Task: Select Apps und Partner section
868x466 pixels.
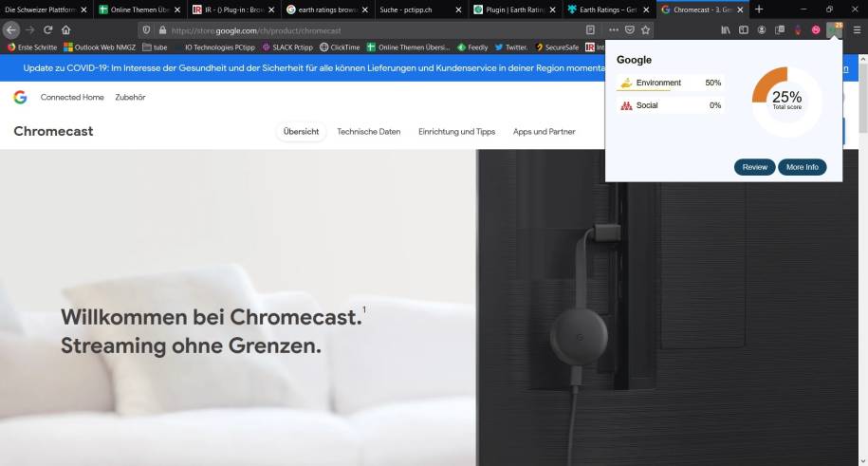Action: (545, 131)
